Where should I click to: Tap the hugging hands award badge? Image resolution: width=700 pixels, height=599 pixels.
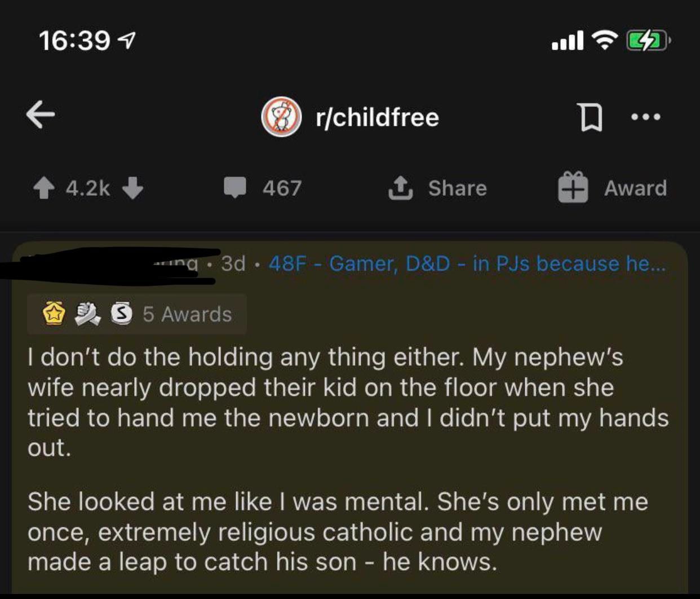[87, 314]
